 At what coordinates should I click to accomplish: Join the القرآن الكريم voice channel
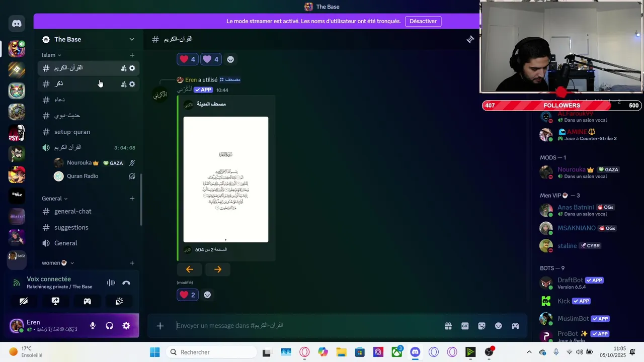pos(88,147)
